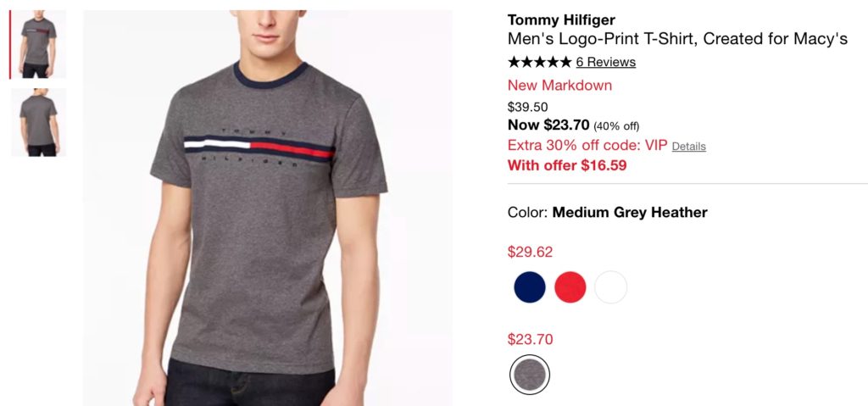868x406 pixels.
Task: Open the Tommy Hilfiger brand link
Action: 561,20
